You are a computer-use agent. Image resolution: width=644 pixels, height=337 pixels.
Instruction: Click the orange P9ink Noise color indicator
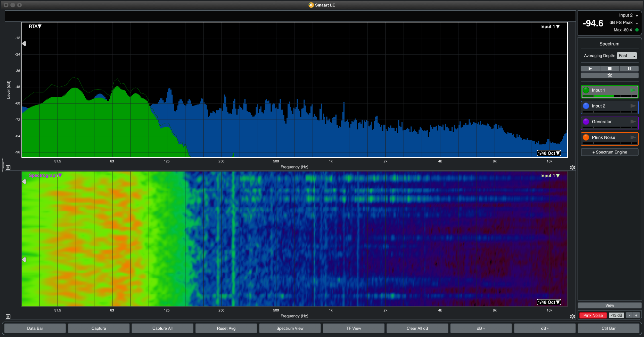pyautogui.click(x=586, y=137)
